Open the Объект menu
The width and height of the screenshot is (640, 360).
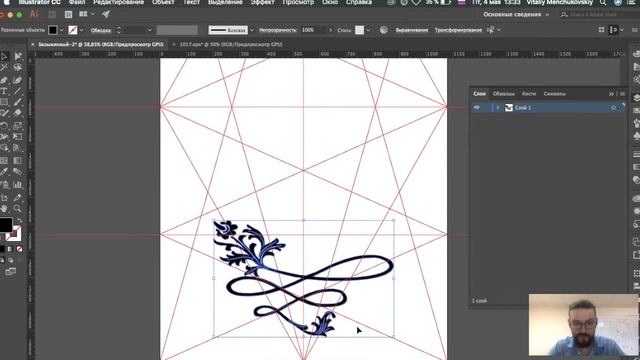163,2
